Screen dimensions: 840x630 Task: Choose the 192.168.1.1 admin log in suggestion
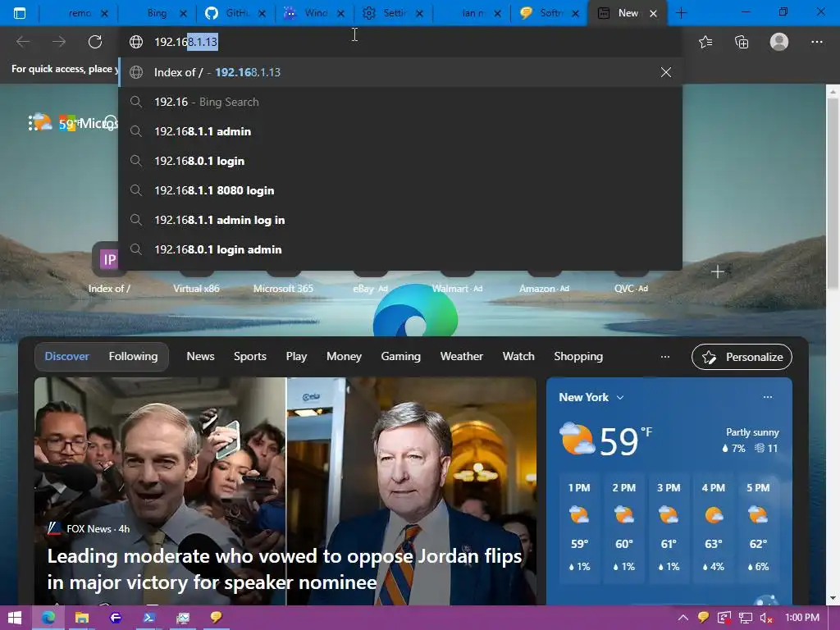(400, 220)
